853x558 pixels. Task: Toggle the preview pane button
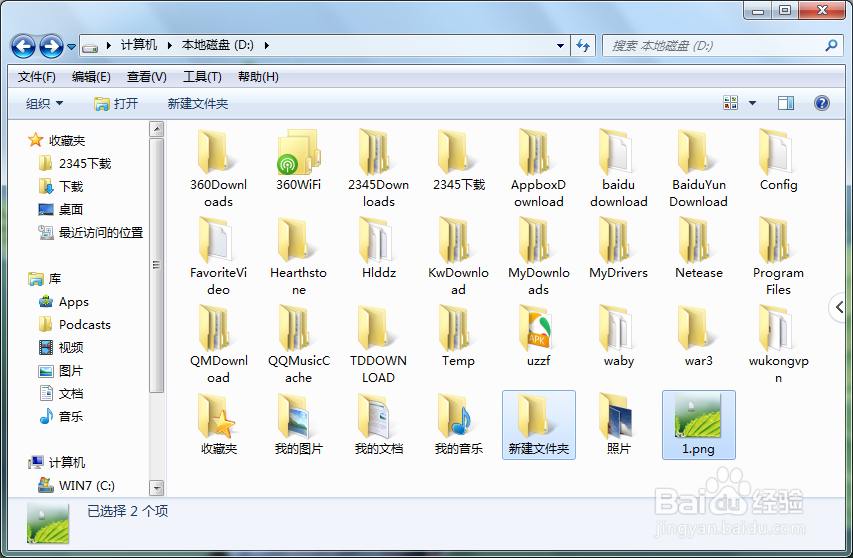click(786, 103)
